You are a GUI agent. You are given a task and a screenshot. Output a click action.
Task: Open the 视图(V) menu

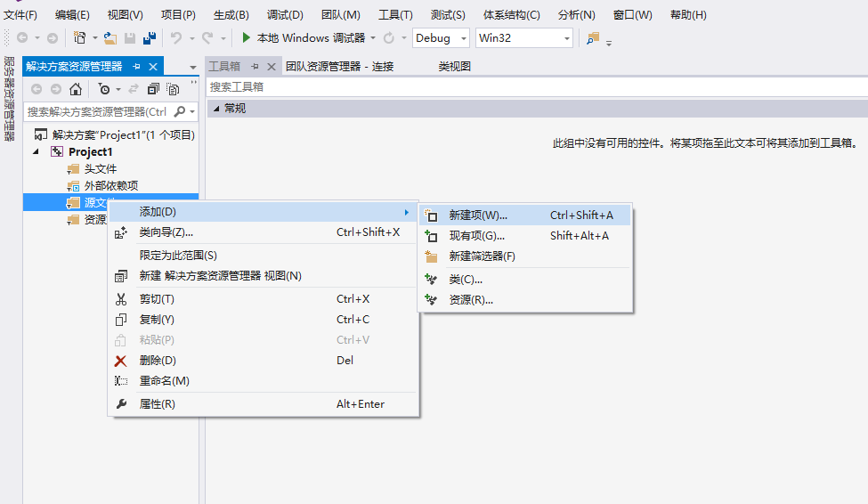tap(126, 15)
